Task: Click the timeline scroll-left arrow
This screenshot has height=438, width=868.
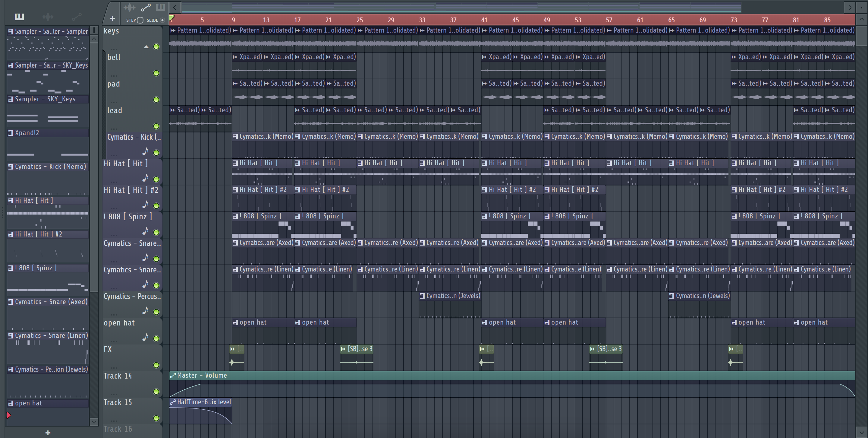Action: click(x=175, y=7)
